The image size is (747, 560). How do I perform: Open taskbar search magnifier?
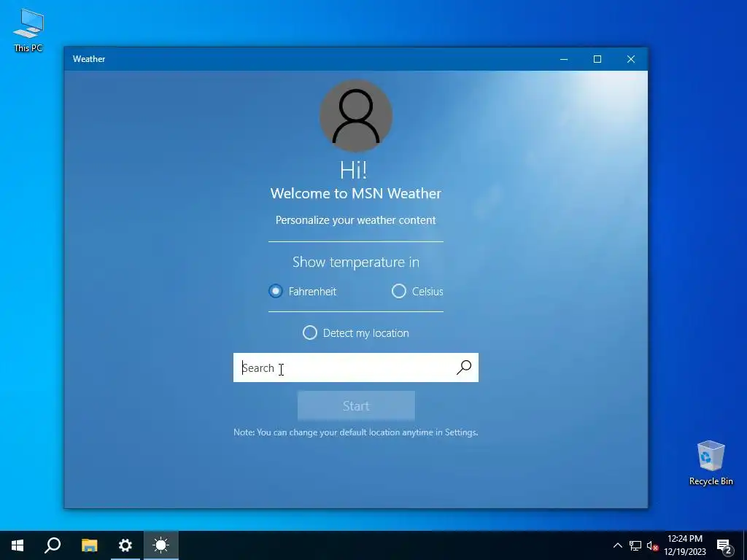[53, 545]
